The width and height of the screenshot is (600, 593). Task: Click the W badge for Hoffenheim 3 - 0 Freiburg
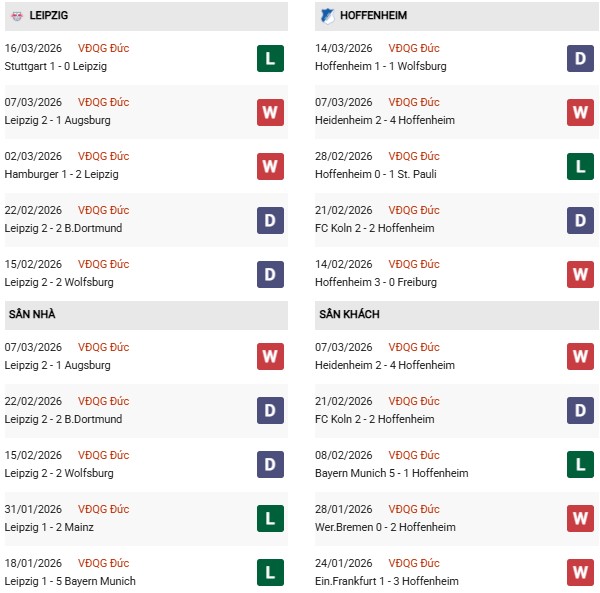[581, 274]
